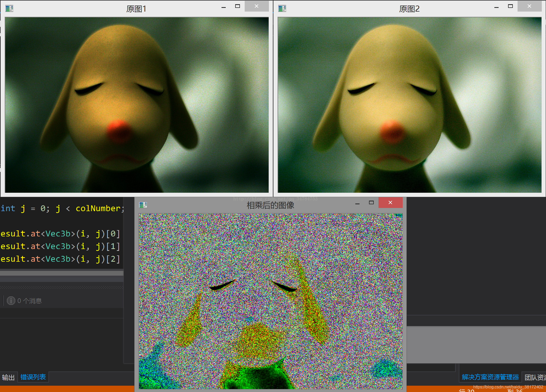Close the 原图1 image window
The height and width of the screenshot is (392, 546).
click(x=256, y=6)
